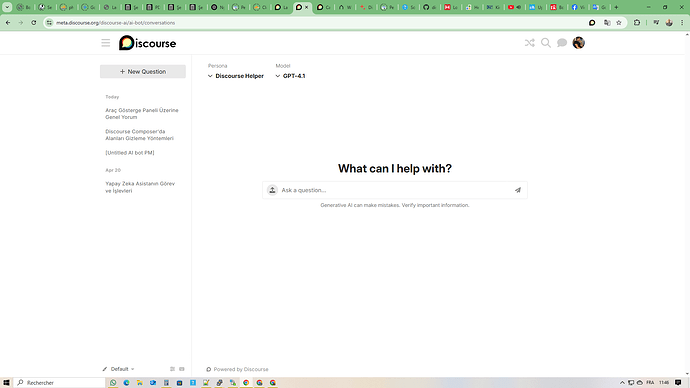Switch to the YouTube tab

click(x=514, y=7)
